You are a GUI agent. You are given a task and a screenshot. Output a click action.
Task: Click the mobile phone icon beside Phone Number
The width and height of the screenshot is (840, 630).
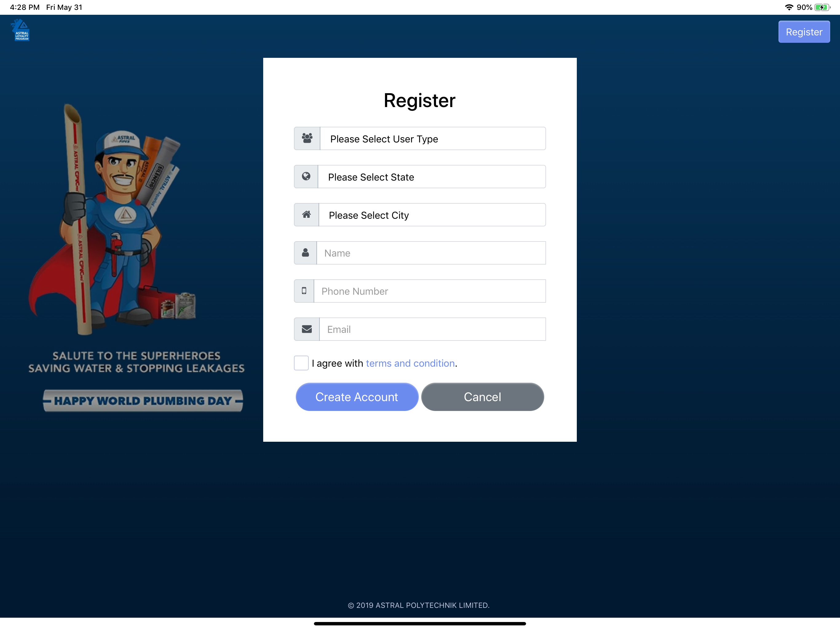pyautogui.click(x=304, y=291)
